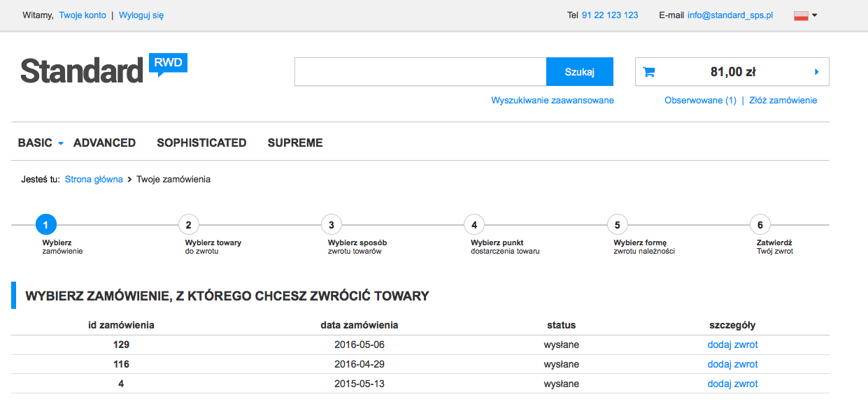Open the SUPREME menu item
The height and width of the screenshot is (413, 868).
(295, 143)
